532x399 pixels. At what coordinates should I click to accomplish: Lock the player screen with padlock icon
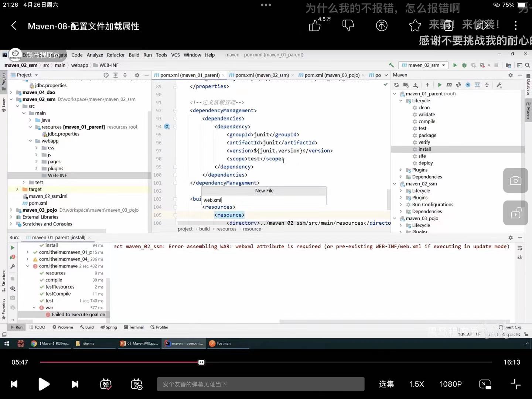[x=515, y=213]
